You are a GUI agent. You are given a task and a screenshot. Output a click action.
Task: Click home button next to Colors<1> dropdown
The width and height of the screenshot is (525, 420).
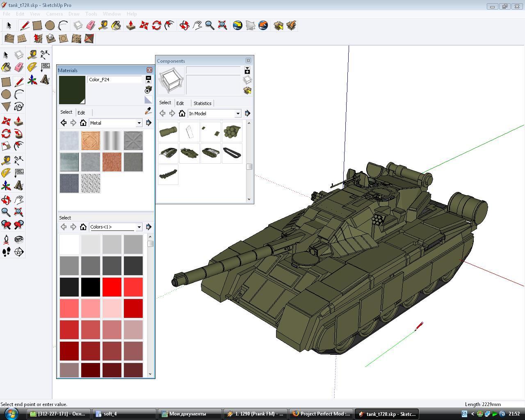pyautogui.click(x=83, y=227)
